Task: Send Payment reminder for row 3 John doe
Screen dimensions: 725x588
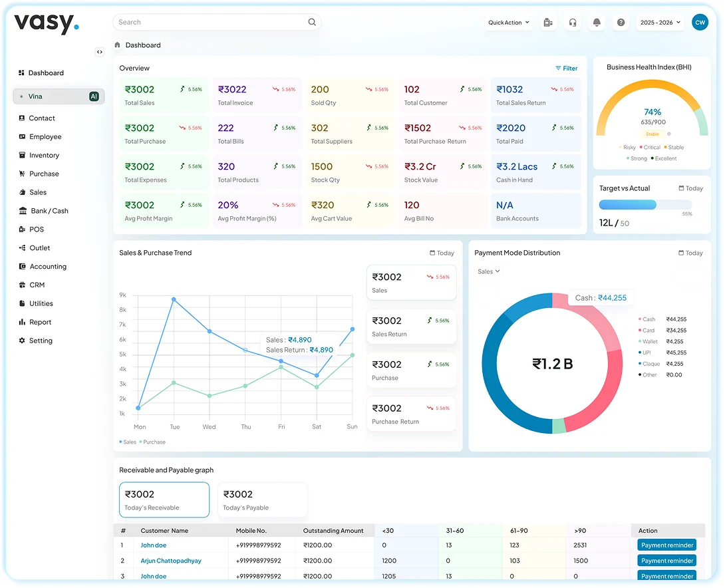Action: pyautogui.click(x=666, y=575)
